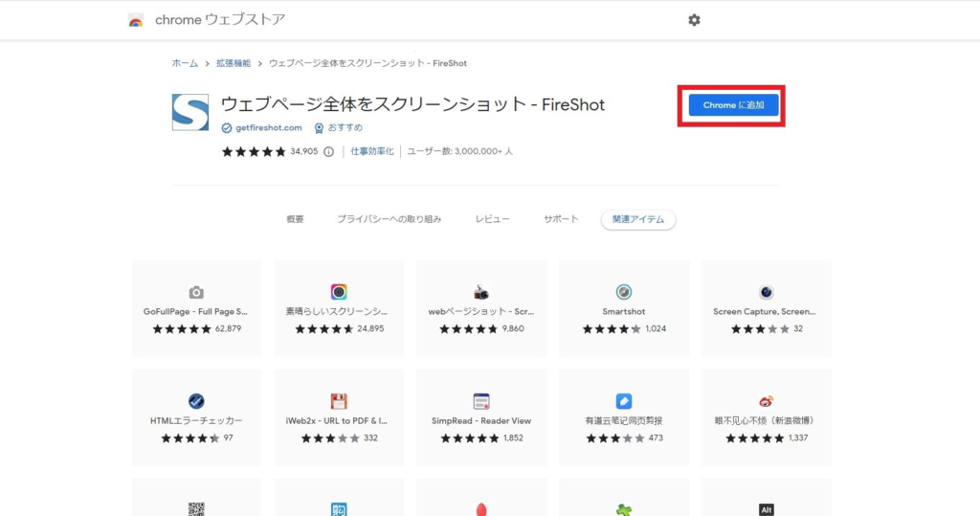This screenshot has height=516, width=980.
Task: Open iWeb2x - URL to PDF card title
Action: click(337, 421)
